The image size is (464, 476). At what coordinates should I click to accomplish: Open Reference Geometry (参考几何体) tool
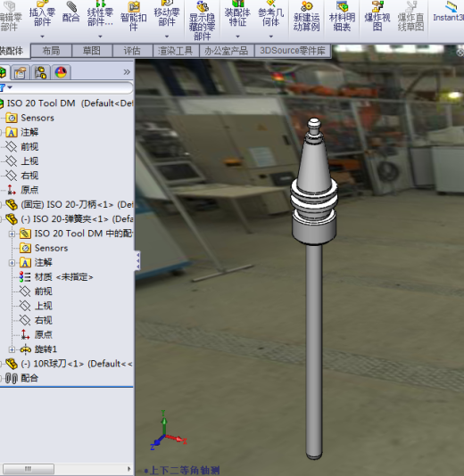[270, 13]
